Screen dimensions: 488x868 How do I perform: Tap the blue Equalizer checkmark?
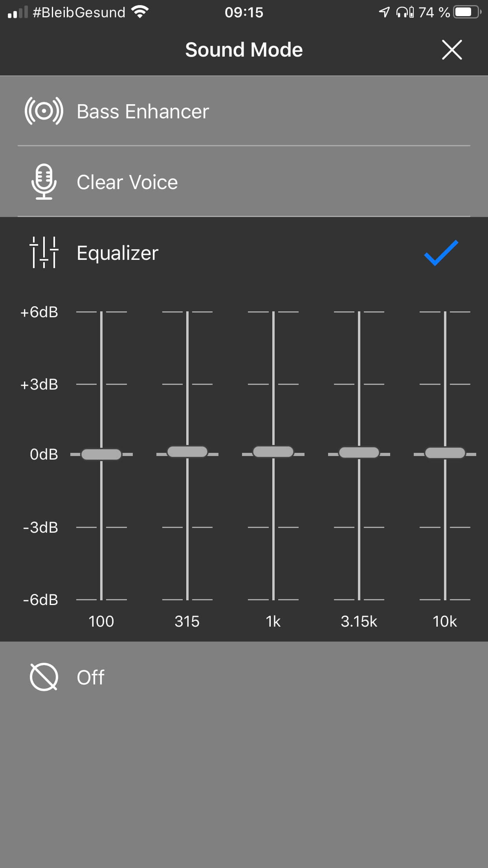pyautogui.click(x=441, y=253)
